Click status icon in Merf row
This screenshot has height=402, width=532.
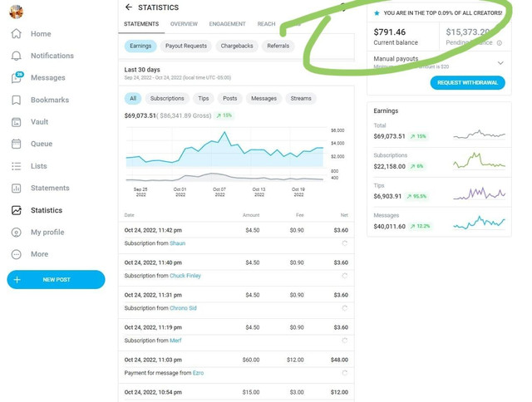(344, 341)
